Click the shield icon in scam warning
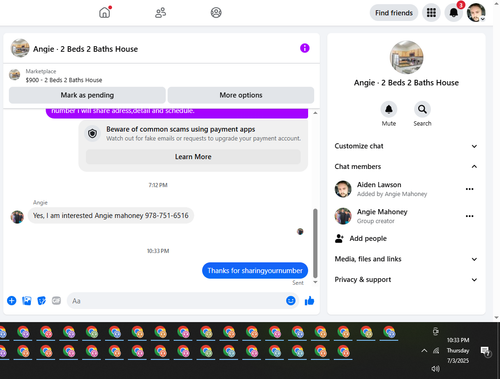This screenshot has width=500, height=379. pyautogui.click(x=92, y=134)
